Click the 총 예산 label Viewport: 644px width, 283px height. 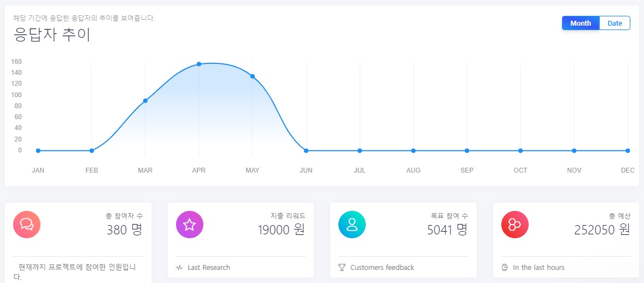coord(620,216)
